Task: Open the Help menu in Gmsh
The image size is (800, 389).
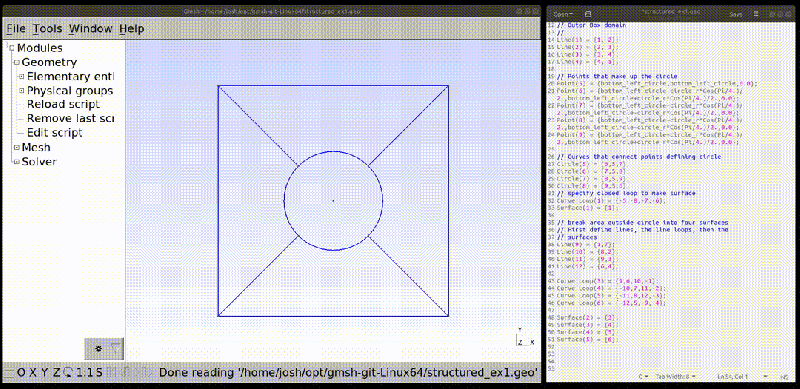Action: (132, 29)
